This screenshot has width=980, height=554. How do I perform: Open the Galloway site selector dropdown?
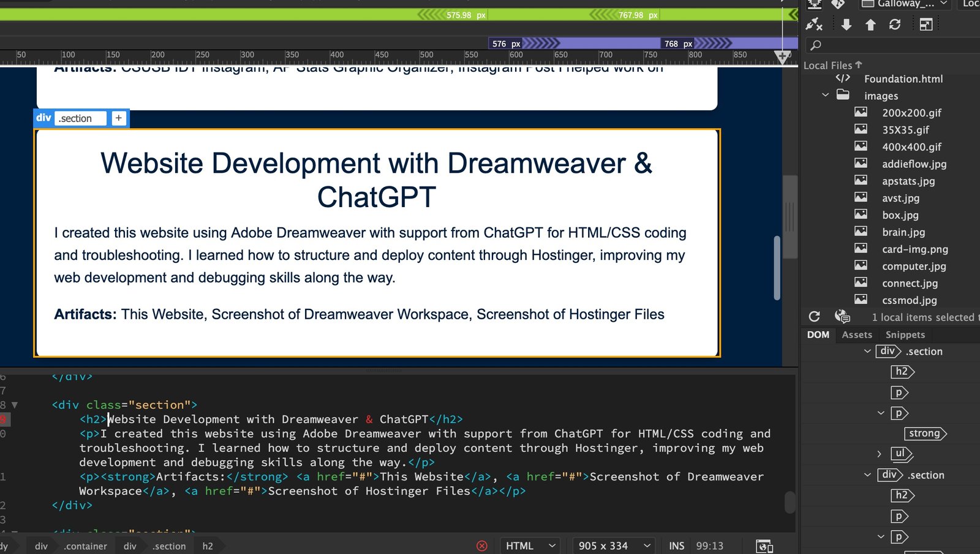[x=904, y=4]
